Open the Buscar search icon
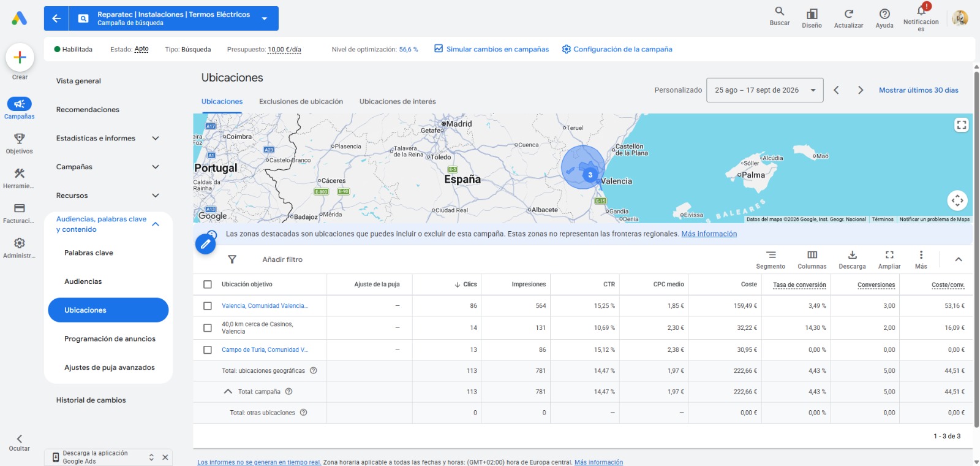Screen dimensions: 980x466 [779, 12]
